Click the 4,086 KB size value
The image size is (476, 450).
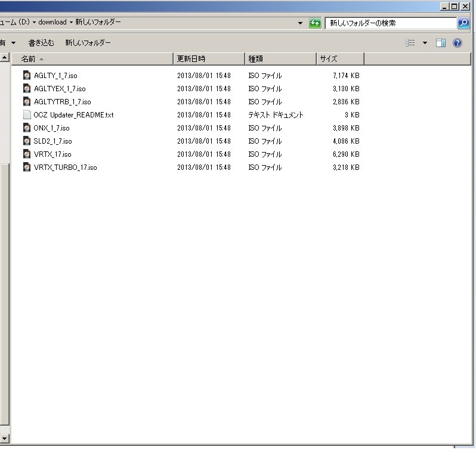coord(346,141)
